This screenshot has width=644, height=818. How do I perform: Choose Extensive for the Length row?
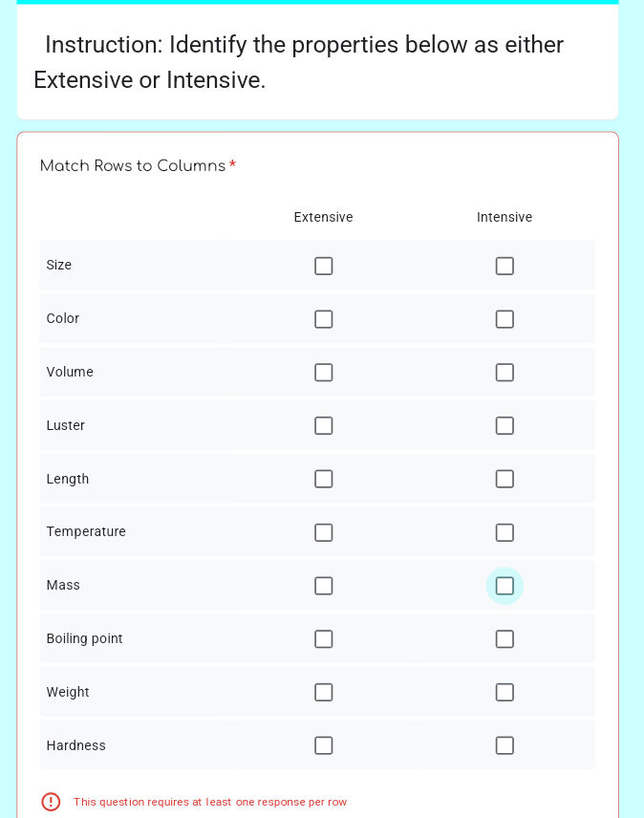tap(324, 479)
